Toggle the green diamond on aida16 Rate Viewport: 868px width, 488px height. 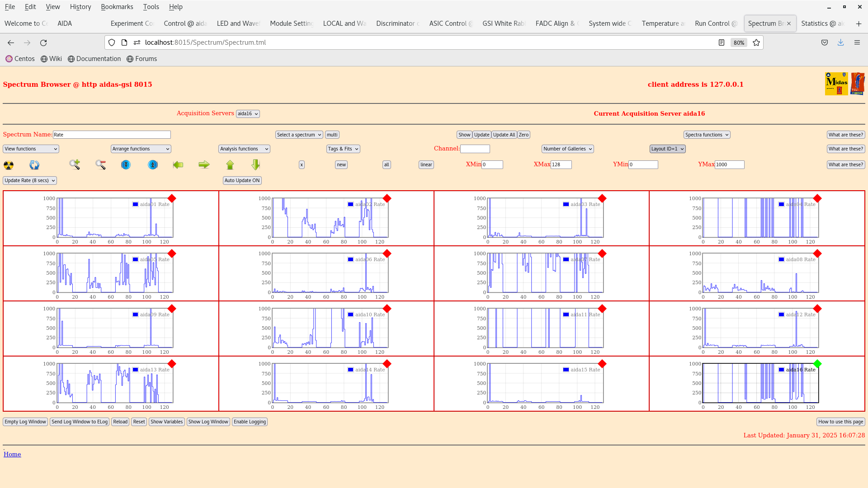[817, 364]
